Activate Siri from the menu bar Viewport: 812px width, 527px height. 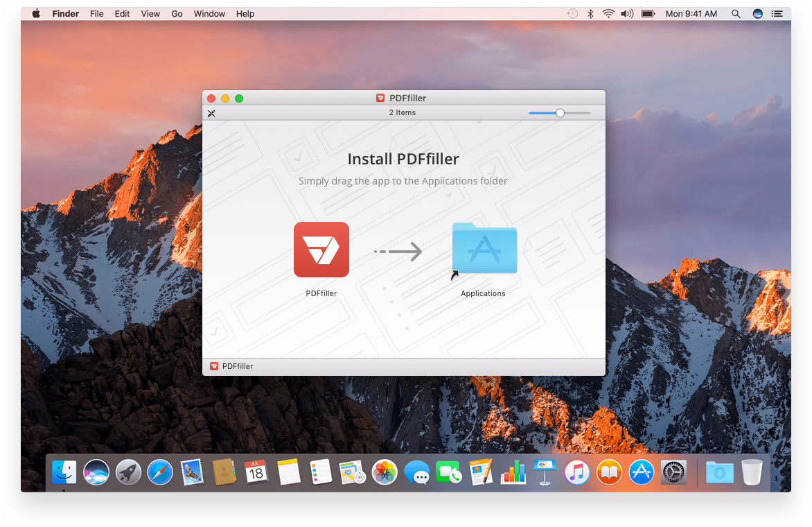click(x=758, y=14)
